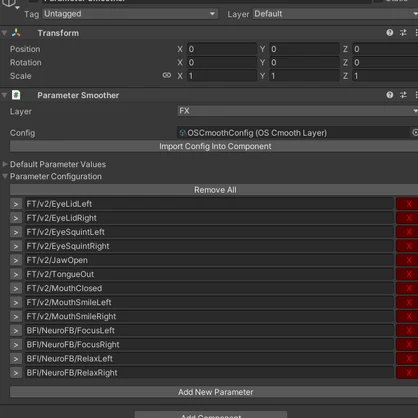Screen dimensions: 418x418
Task: Open the Tag dropdown showing Untagged
Action: point(130,14)
